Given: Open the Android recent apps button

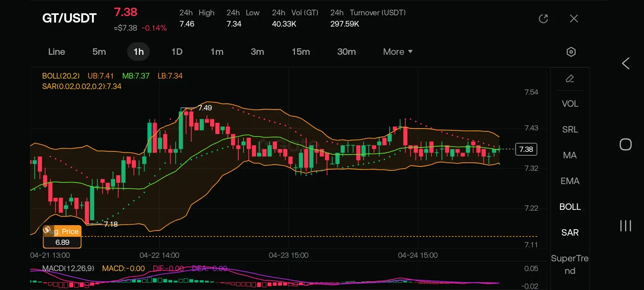Looking at the screenshot, I should pyautogui.click(x=625, y=226).
